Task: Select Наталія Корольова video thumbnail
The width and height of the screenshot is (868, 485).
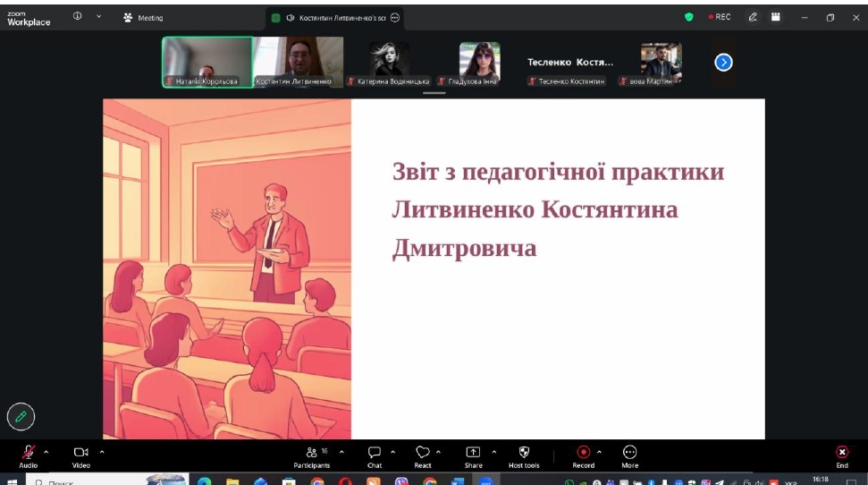Action: [207, 62]
